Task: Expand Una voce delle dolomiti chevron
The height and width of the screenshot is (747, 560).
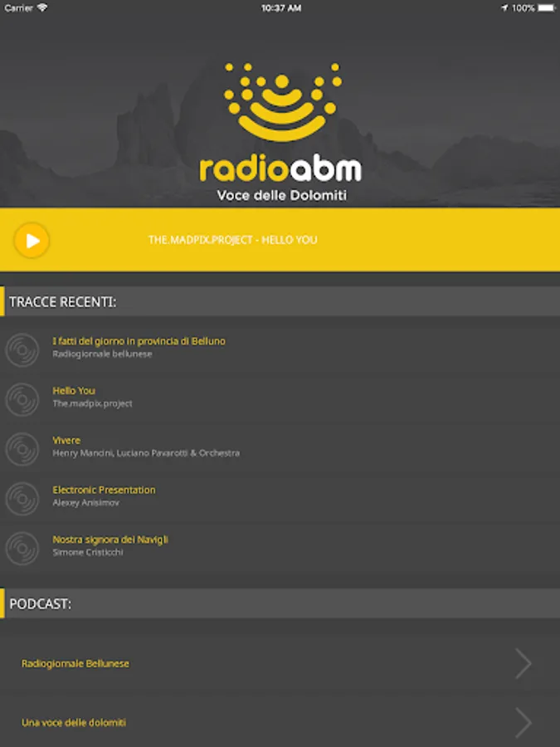Action: coord(523,722)
